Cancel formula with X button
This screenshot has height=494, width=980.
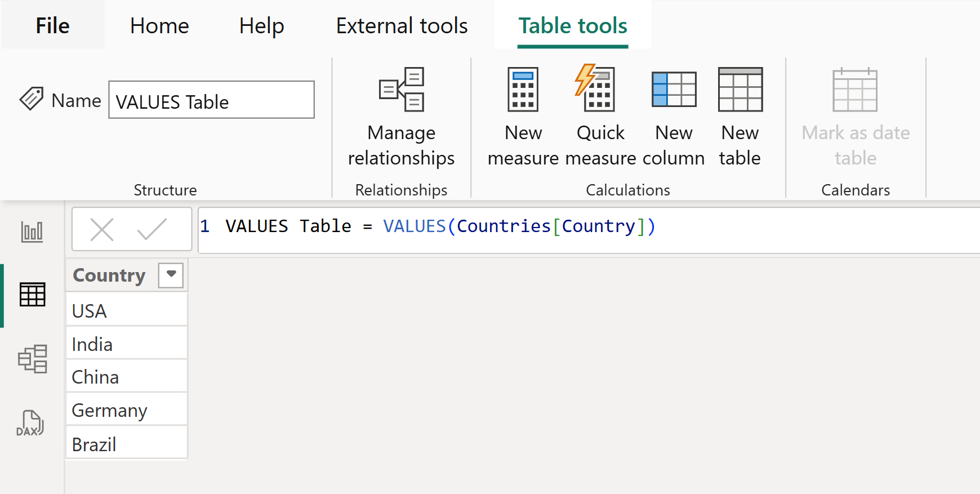click(x=102, y=229)
